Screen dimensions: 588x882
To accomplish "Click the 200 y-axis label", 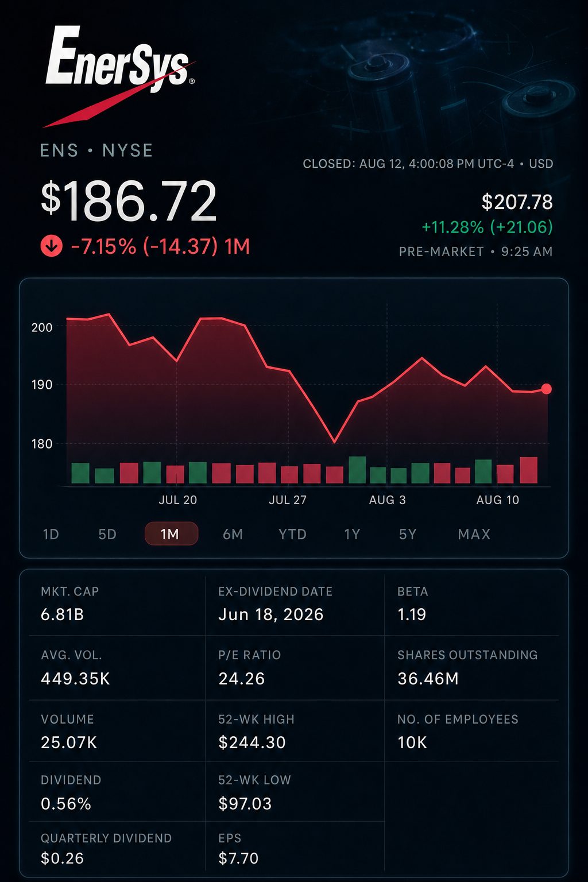I will point(42,327).
